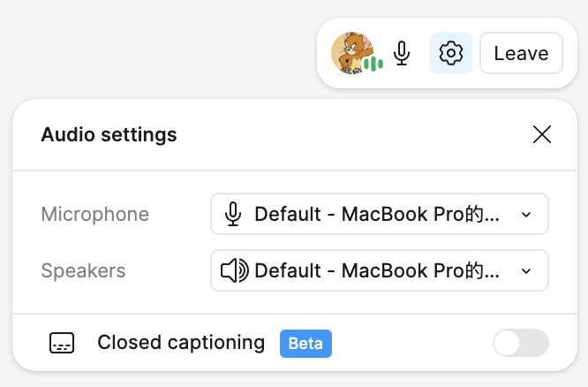The height and width of the screenshot is (387, 588).
Task: Leave the call using the Leave button
Action: pyautogui.click(x=521, y=53)
